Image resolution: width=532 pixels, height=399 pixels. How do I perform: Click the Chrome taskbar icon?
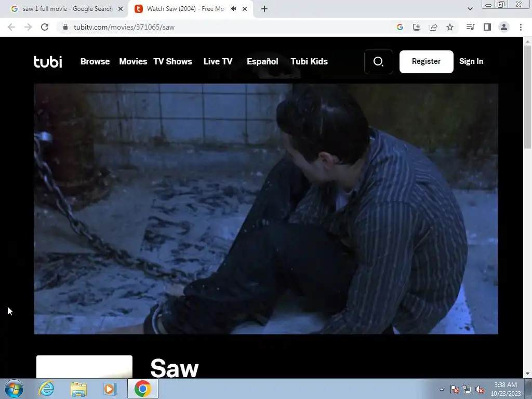tap(142, 389)
